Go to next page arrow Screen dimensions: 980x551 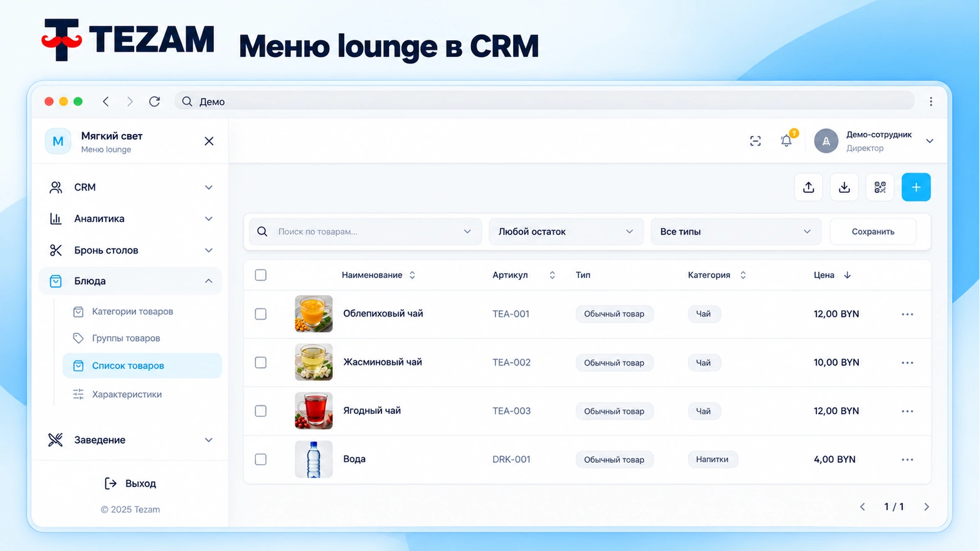pos(926,507)
